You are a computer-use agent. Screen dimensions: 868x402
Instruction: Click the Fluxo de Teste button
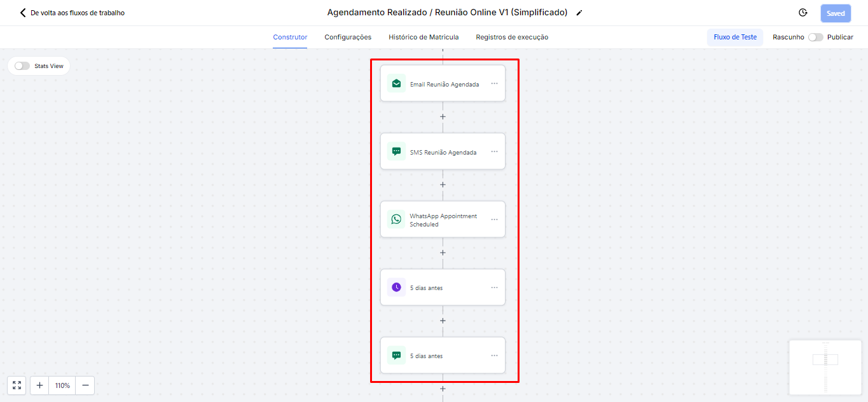(x=735, y=37)
